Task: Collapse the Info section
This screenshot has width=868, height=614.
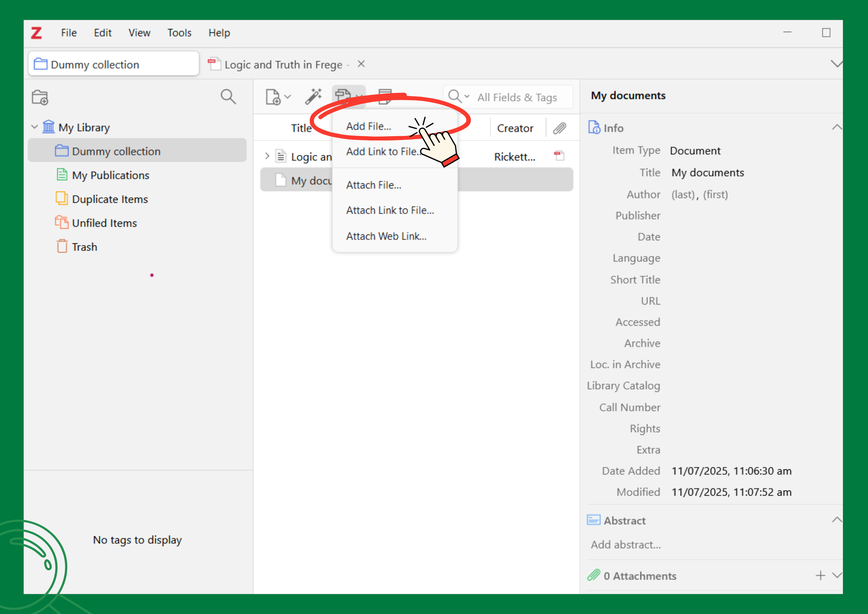Action: [x=836, y=127]
